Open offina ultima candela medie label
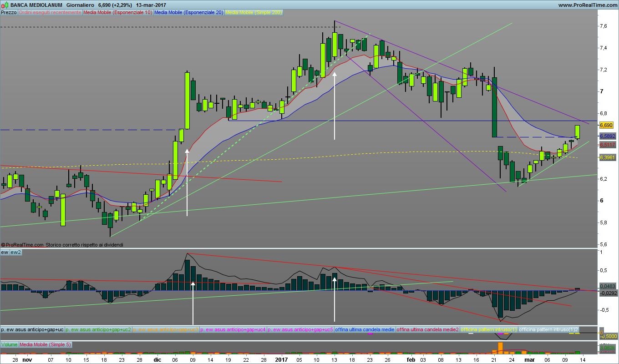The height and width of the screenshot is (364, 619). [x=365, y=329]
